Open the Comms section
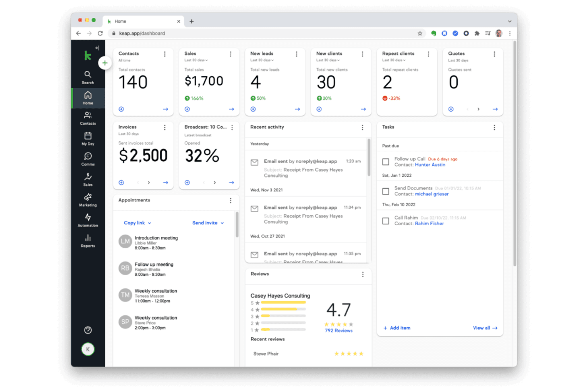Screen dimensions: 588x392 click(x=88, y=159)
